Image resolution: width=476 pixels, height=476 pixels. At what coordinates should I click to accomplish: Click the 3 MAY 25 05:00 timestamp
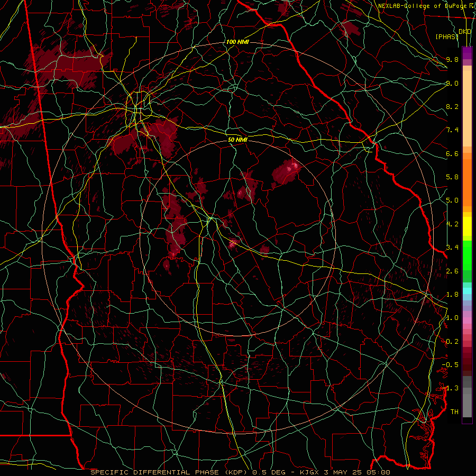(358, 472)
